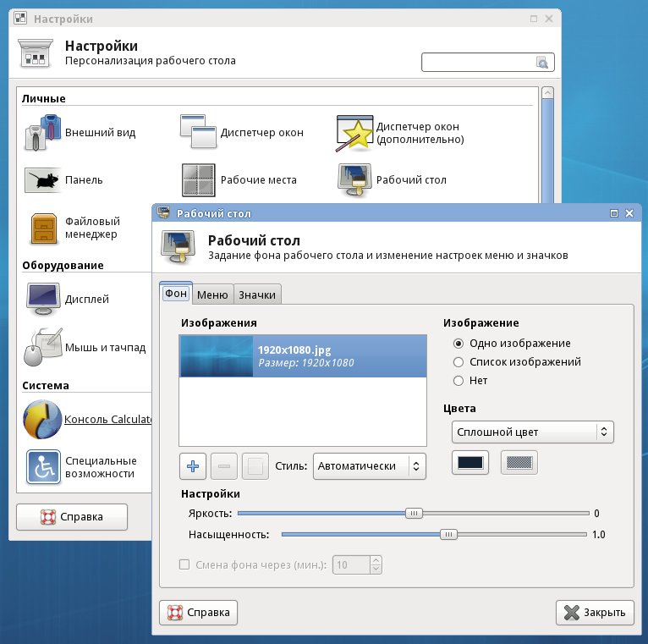Click the scroll up arrow in Настройки
This screenshot has height=644, width=648.
coord(547,92)
